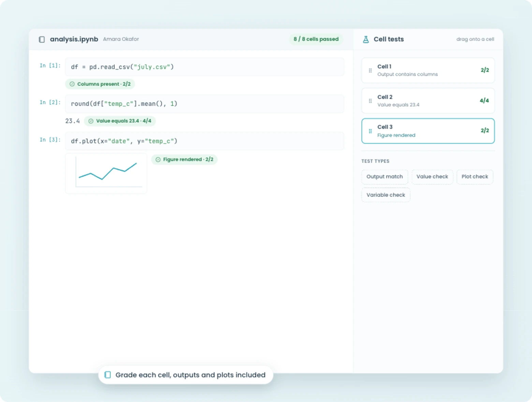532x402 pixels.
Task: Select the Variable check test type
Action: 386,195
